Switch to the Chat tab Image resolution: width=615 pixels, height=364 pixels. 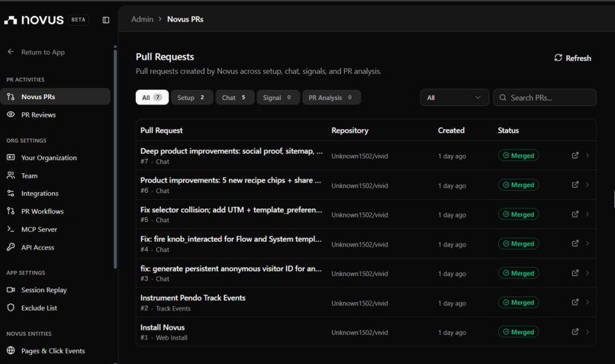(234, 97)
